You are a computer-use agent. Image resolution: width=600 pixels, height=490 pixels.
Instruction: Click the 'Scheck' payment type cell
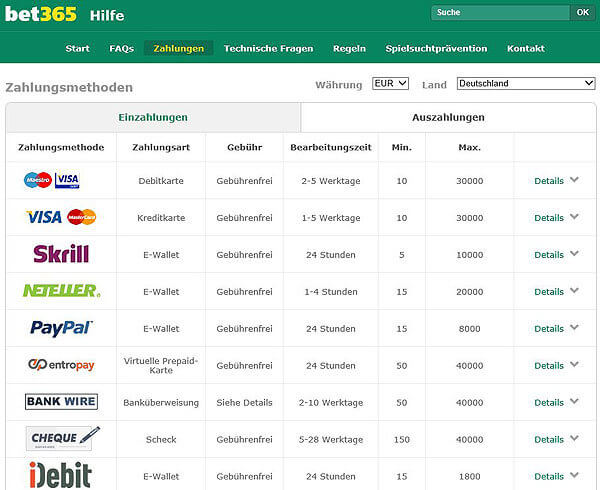(161, 440)
